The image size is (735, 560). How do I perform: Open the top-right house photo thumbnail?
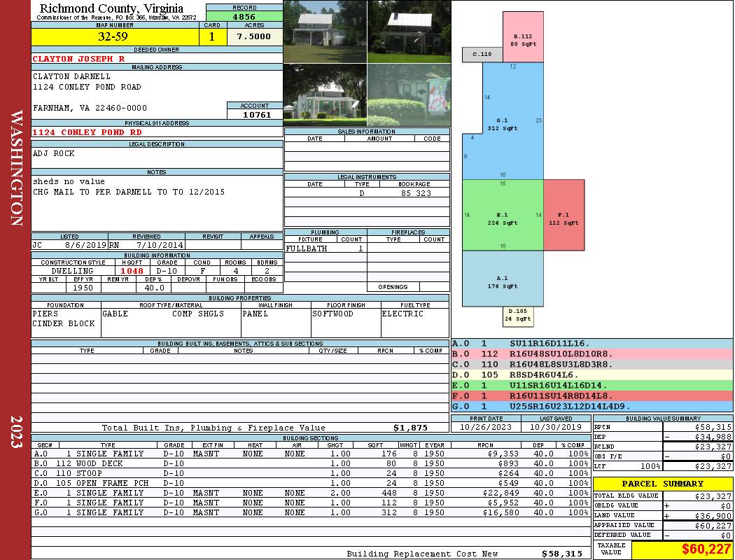tap(409, 31)
